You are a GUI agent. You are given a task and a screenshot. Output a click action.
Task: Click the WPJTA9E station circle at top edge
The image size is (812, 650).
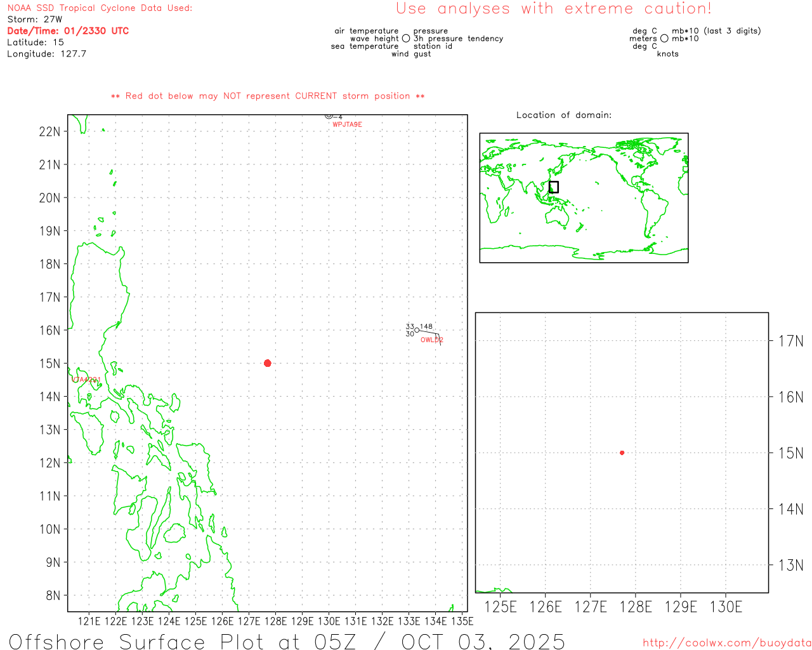[329, 116]
